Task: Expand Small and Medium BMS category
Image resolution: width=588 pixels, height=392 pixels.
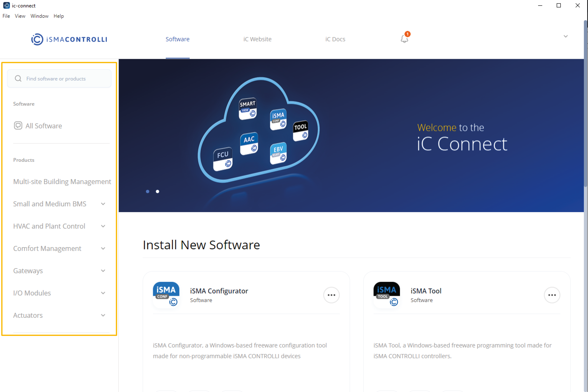Action: tap(103, 204)
